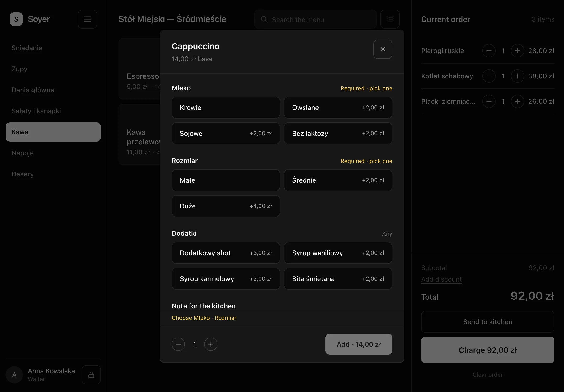Select Owsiane milk option
Viewport: 564px width, 392px height.
point(338,108)
